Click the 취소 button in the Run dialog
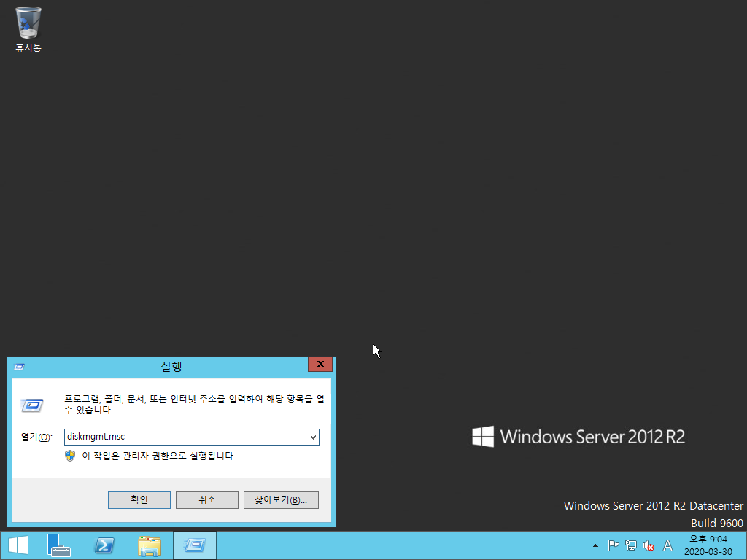Viewport: 747px width, 560px height. tap(206, 500)
